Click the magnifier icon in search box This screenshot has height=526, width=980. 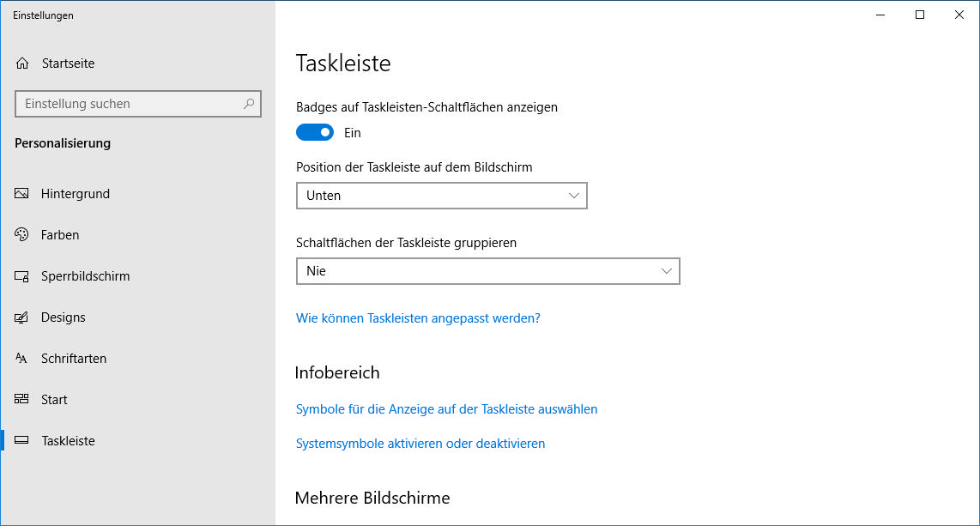click(x=249, y=104)
